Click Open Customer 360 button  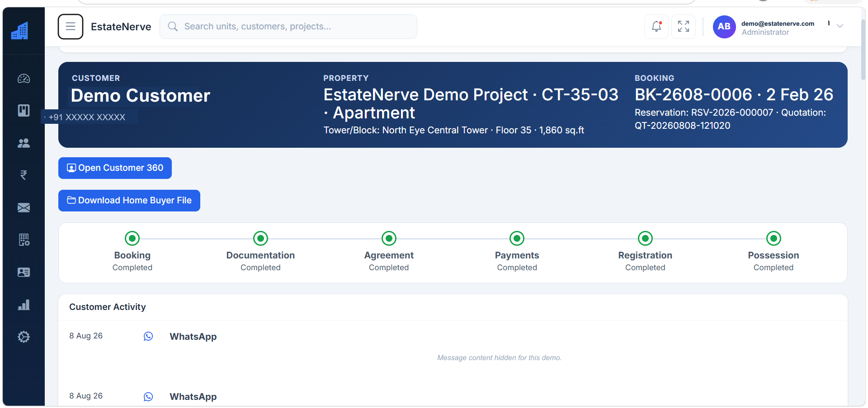(115, 168)
